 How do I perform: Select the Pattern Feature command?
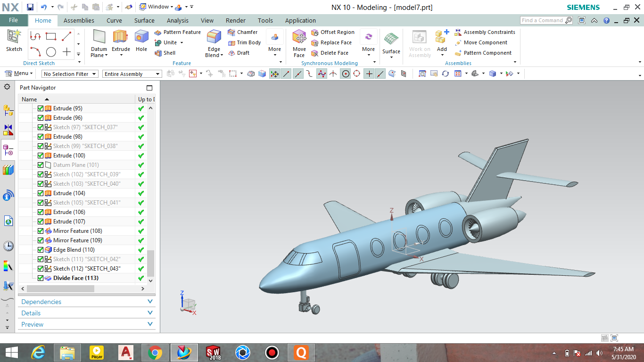(x=177, y=32)
